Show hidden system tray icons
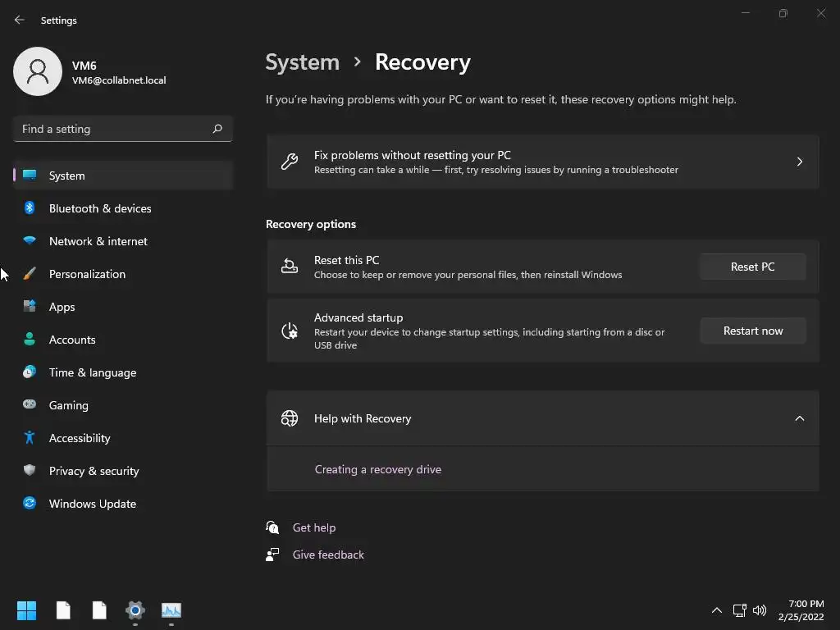The height and width of the screenshot is (630, 840). click(716, 610)
